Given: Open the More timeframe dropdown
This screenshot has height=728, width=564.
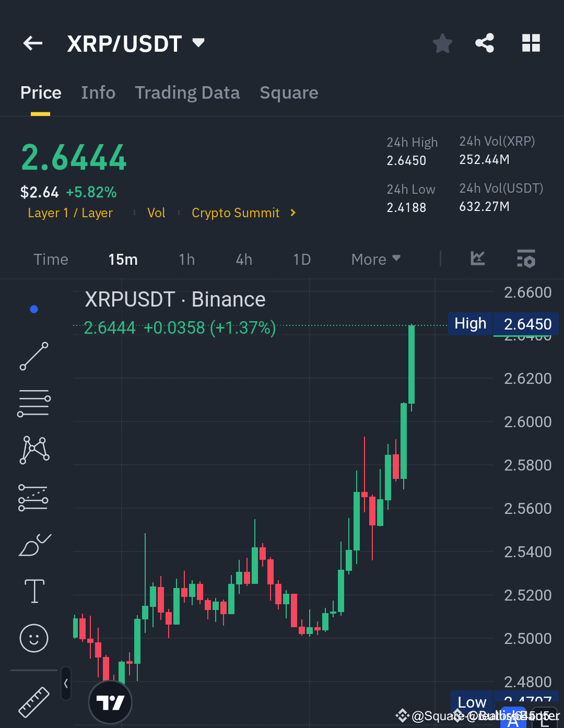Looking at the screenshot, I should point(375,259).
